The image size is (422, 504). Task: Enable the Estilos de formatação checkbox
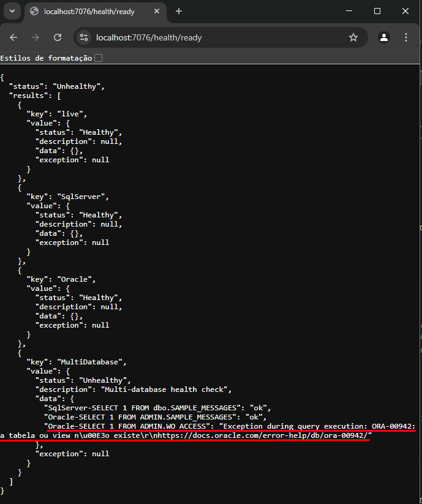pos(99,58)
